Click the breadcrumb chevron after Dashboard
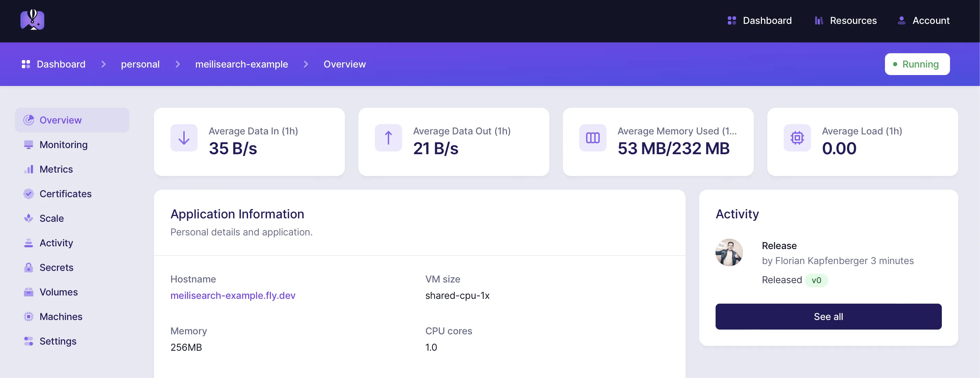This screenshot has height=378, width=980. coord(104,64)
